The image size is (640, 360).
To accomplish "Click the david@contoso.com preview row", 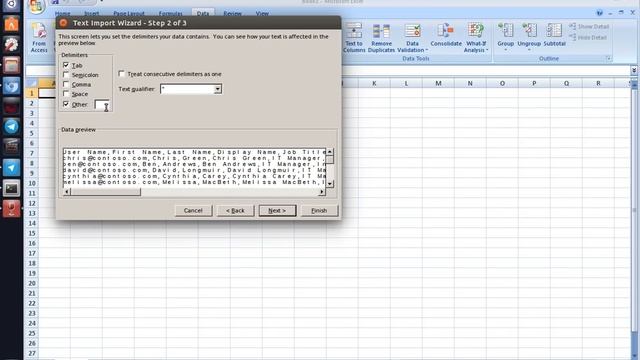I will (194, 170).
